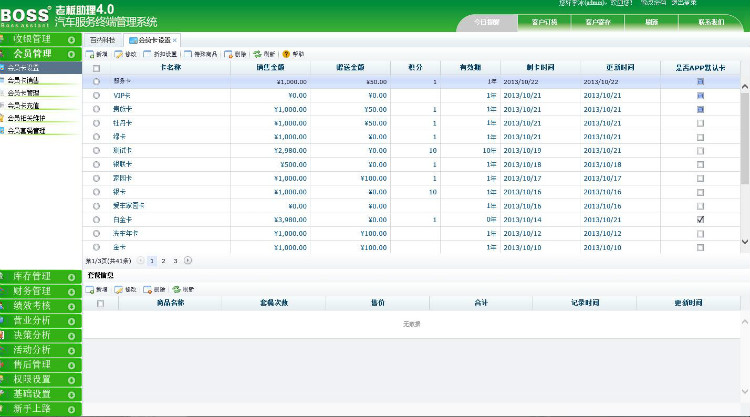This screenshot has height=417, width=750.
Task: Click the 删除 delete icon in top toolbar
Action: (228, 53)
